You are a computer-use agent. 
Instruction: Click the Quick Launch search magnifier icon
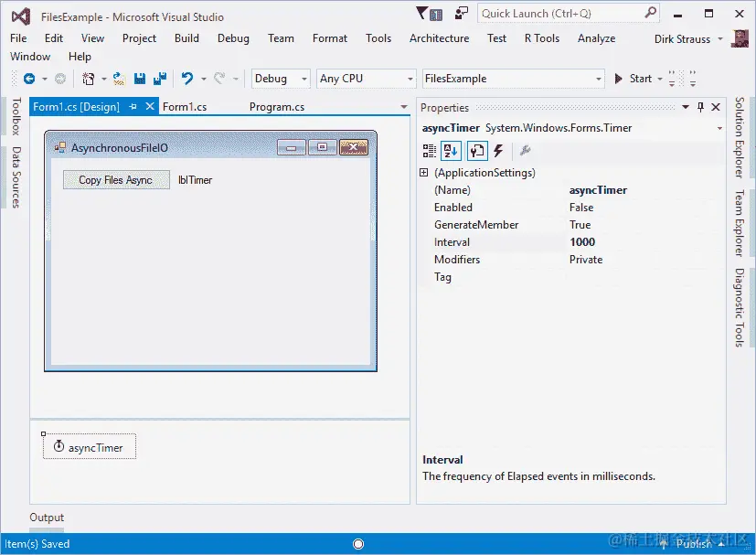click(650, 13)
